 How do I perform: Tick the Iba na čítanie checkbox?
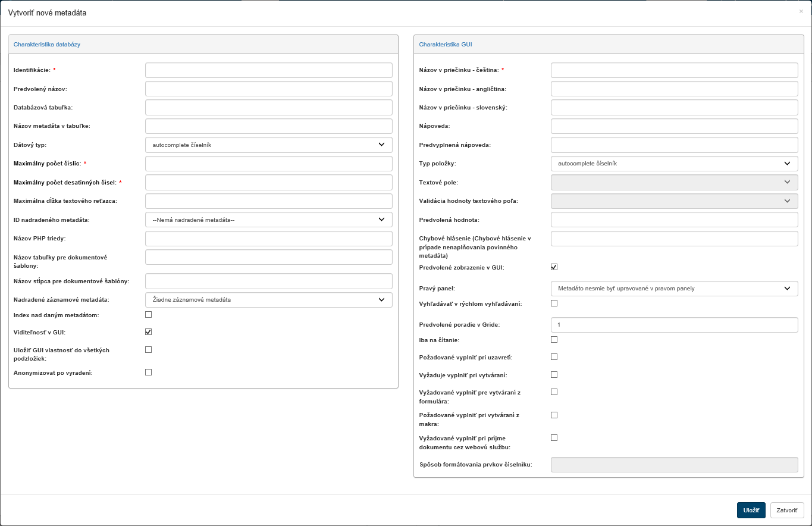(554, 340)
